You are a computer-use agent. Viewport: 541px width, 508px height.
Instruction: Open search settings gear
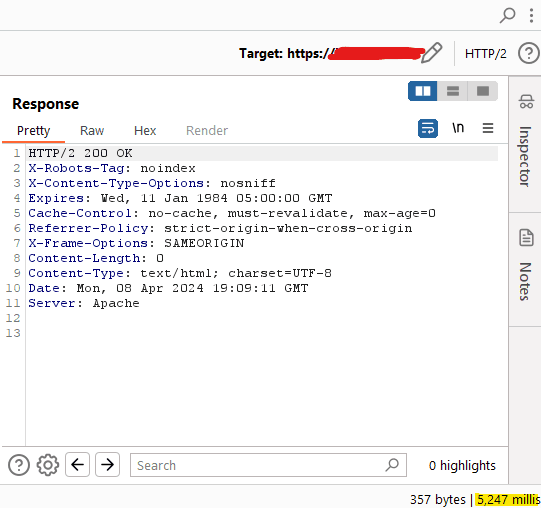(x=48, y=465)
